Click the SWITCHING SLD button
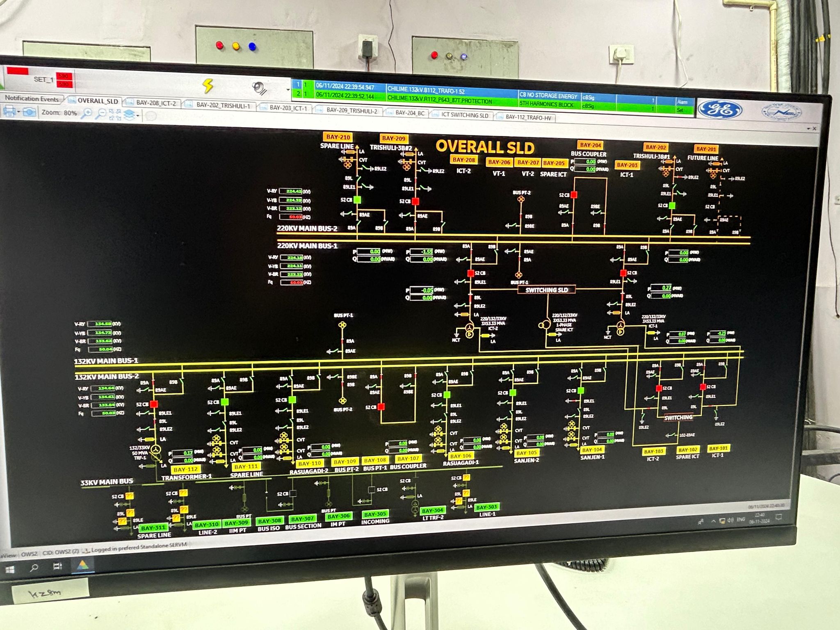840x630 pixels. coord(547,290)
